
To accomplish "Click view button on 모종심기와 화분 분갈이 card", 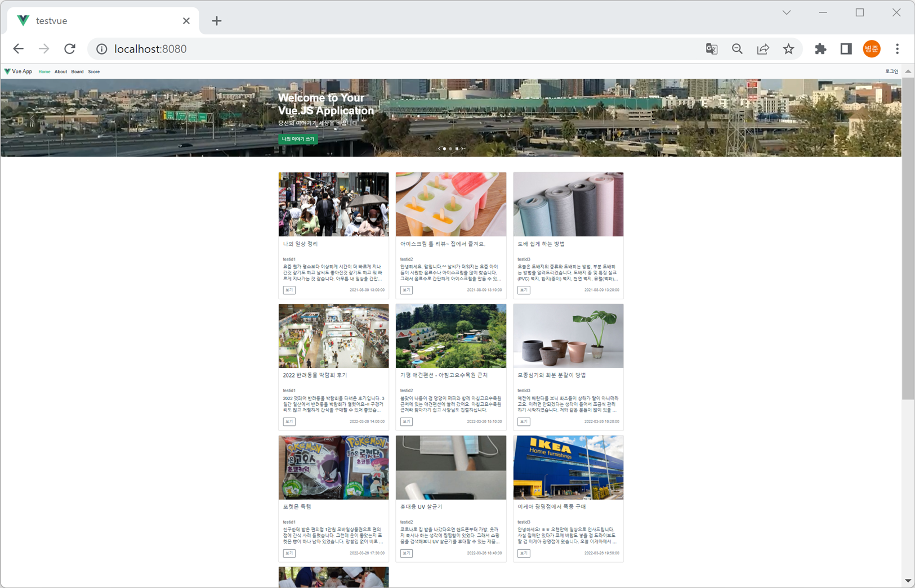I will tap(524, 421).
